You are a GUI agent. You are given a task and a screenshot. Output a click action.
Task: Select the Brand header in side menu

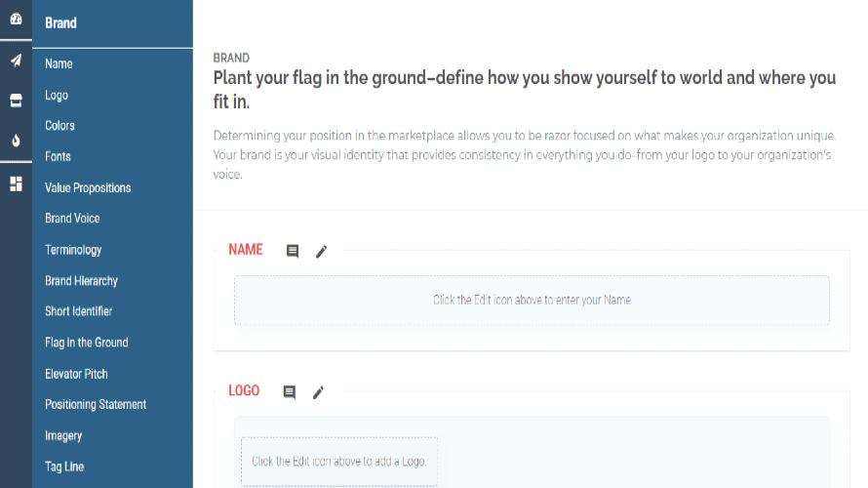tap(60, 23)
